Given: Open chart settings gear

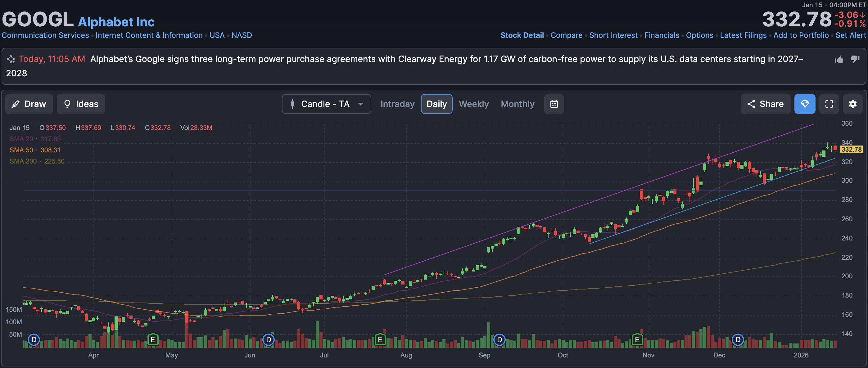Looking at the screenshot, I should tap(852, 104).
